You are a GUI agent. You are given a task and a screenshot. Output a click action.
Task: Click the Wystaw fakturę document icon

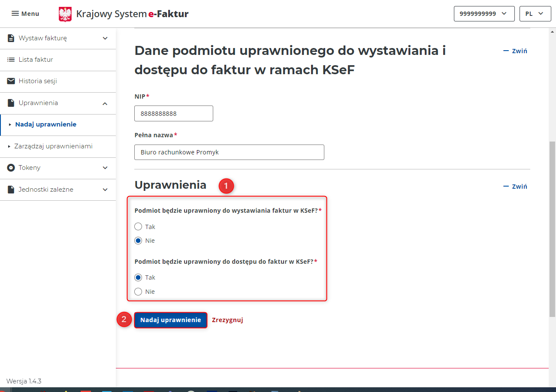[x=11, y=38]
